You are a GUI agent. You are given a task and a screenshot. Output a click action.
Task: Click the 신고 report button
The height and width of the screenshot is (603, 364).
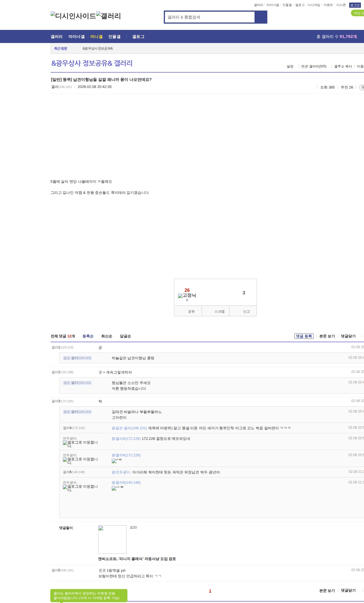click(246, 311)
